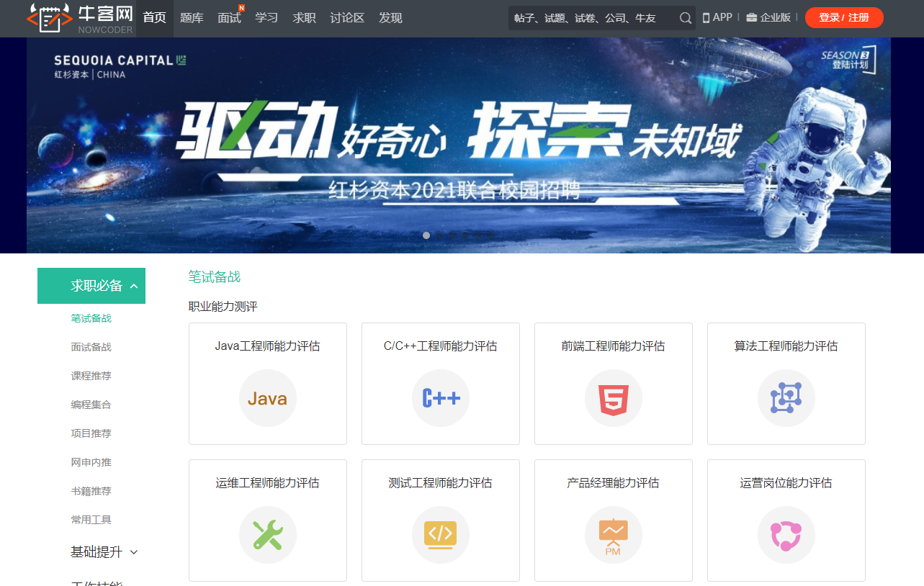Open the 讨论区 nav menu
This screenshot has height=586, width=924.
click(347, 18)
